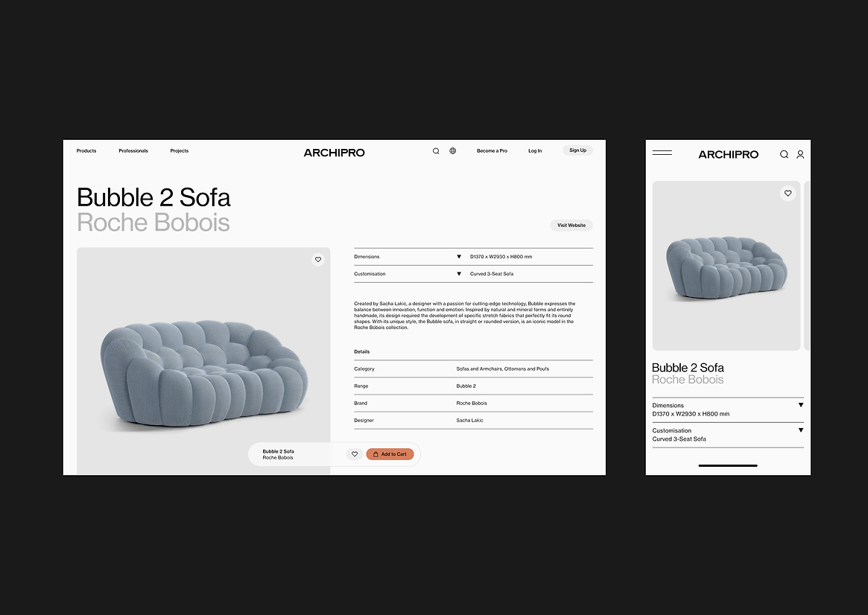Expand the desktop Dimensions dropdown

click(458, 257)
